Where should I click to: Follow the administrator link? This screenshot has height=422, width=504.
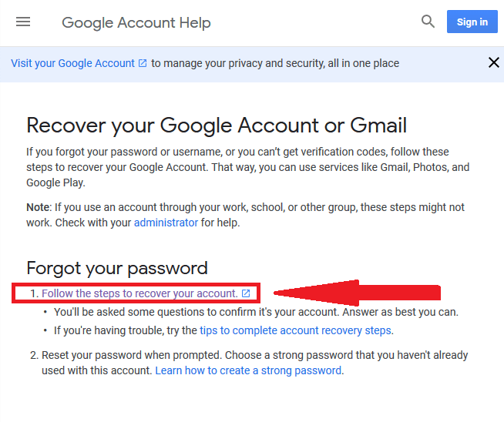point(166,223)
